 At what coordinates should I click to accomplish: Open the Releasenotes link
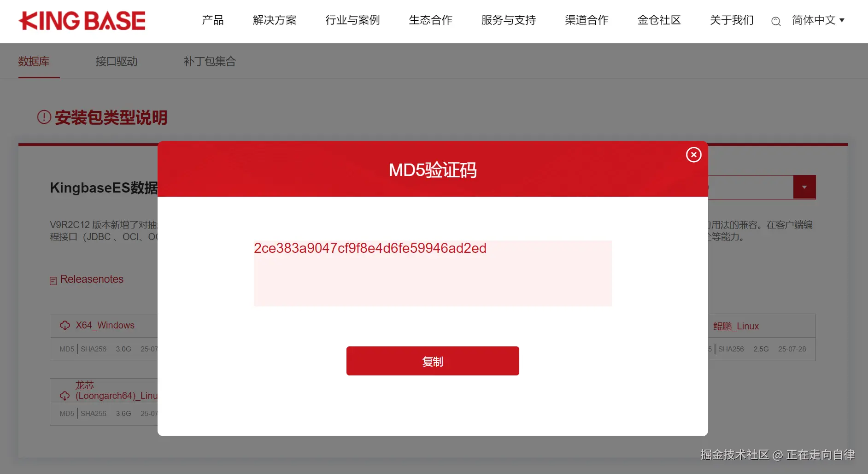92,279
